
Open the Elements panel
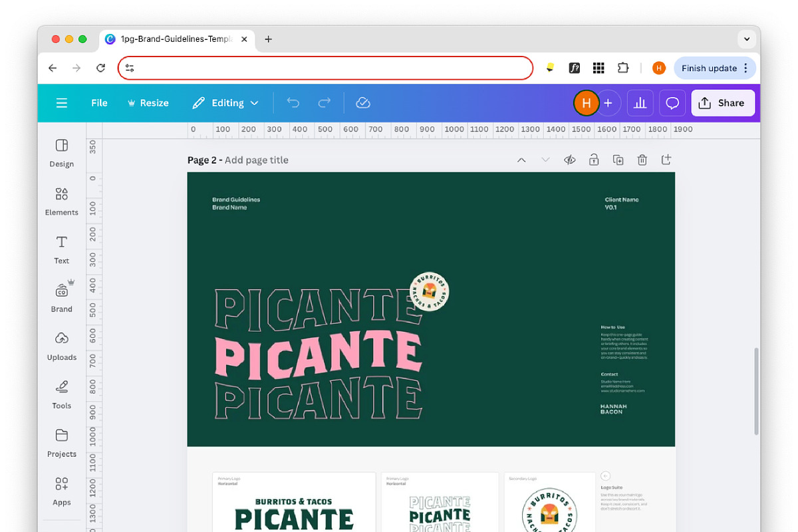point(62,201)
